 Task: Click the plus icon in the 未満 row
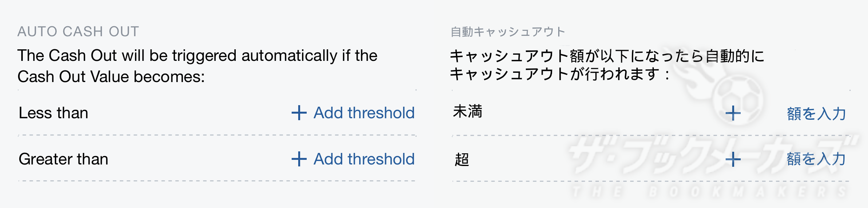(x=733, y=113)
